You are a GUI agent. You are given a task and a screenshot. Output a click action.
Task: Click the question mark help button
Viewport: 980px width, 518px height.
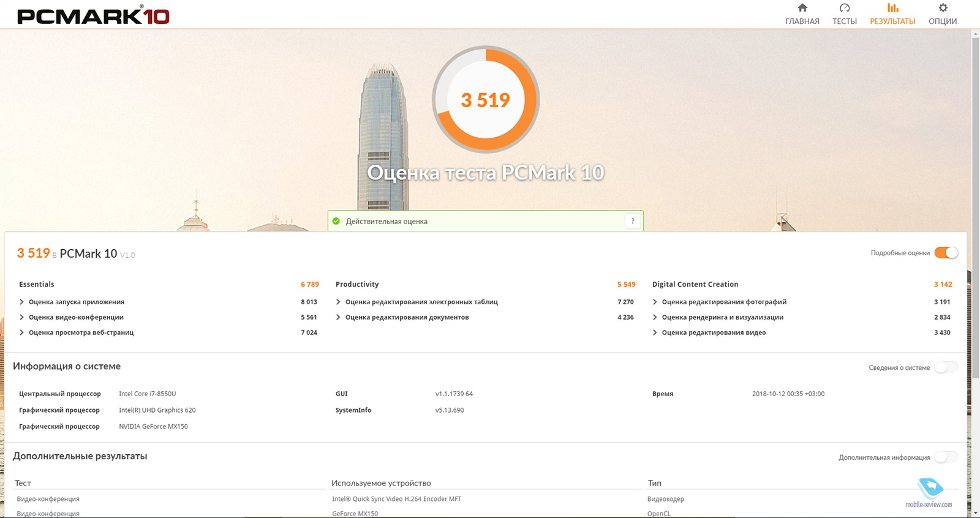pos(633,221)
